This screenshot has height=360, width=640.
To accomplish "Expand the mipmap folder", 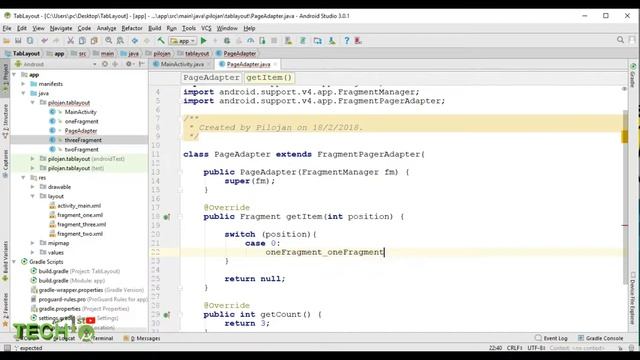I will (x=33, y=243).
